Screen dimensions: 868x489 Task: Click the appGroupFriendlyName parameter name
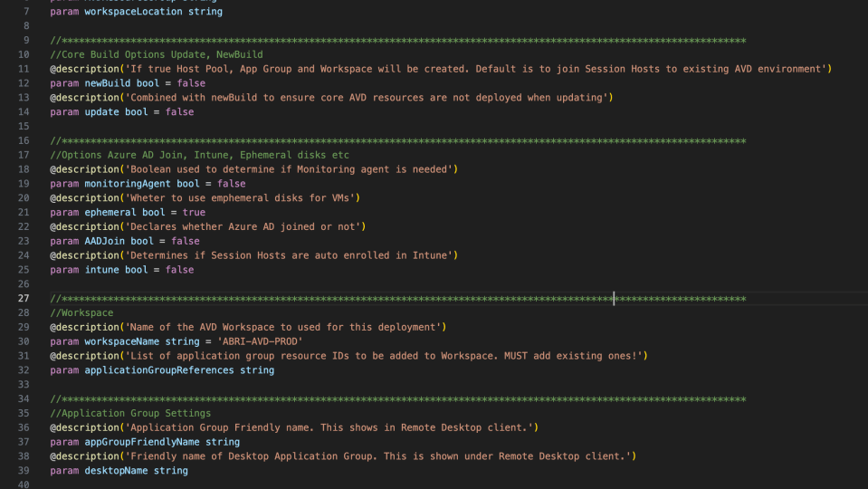pyautogui.click(x=142, y=442)
